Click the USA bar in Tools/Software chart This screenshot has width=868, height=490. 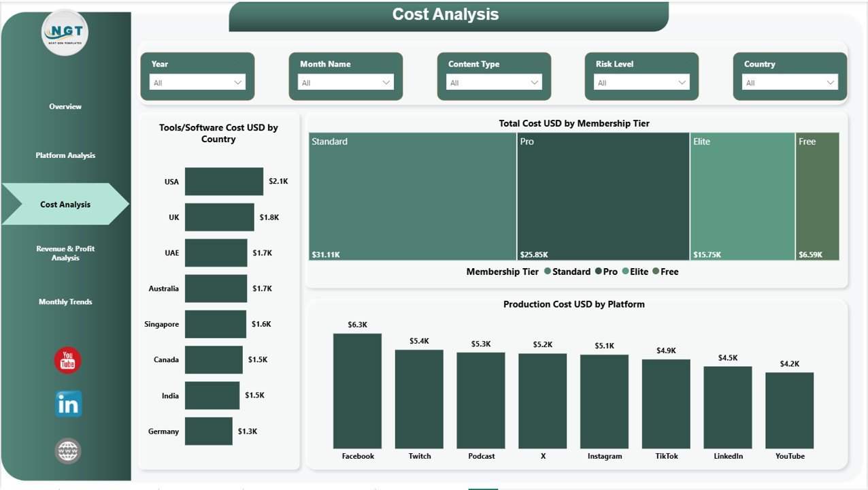[x=223, y=181]
